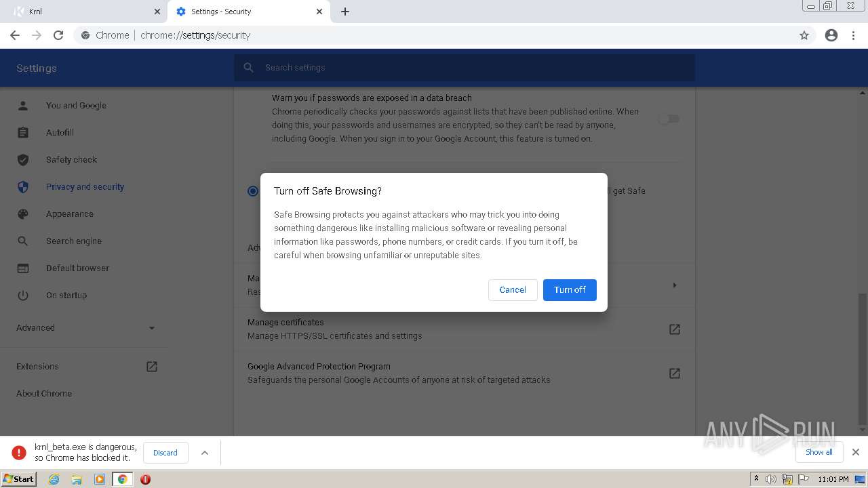Click the On startup power icon
The width and height of the screenshot is (868, 488).
pyautogui.click(x=23, y=296)
